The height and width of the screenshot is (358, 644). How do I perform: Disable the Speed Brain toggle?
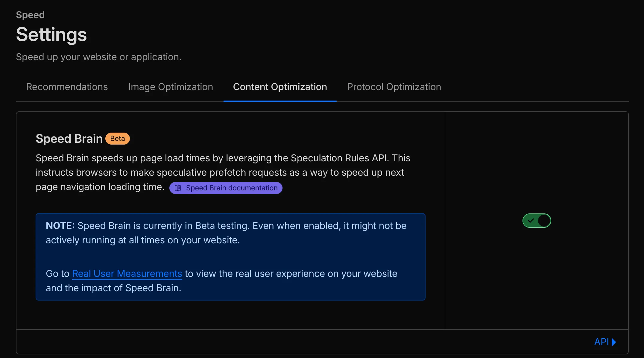pyautogui.click(x=537, y=221)
